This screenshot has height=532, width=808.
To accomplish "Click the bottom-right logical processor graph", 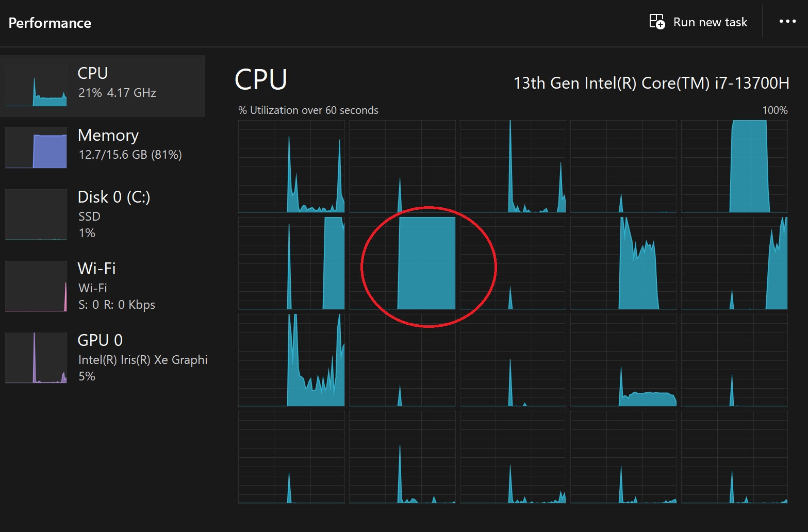I will coord(734,457).
